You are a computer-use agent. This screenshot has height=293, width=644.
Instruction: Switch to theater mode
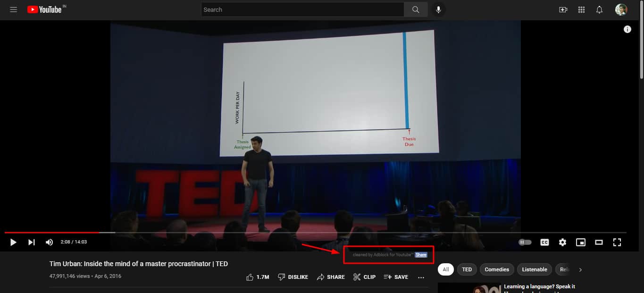click(x=599, y=242)
